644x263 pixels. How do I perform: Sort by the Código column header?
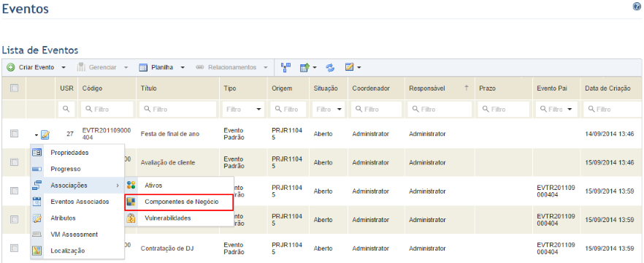tap(93, 88)
